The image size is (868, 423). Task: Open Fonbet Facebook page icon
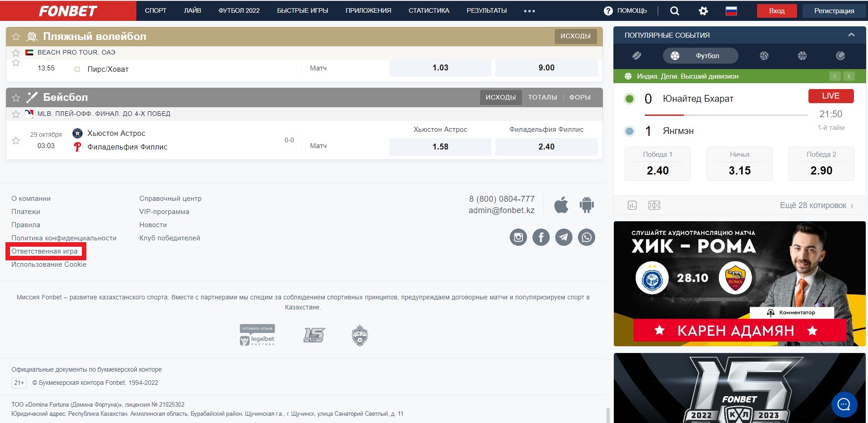pyautogui.click(x=541, y=237)
